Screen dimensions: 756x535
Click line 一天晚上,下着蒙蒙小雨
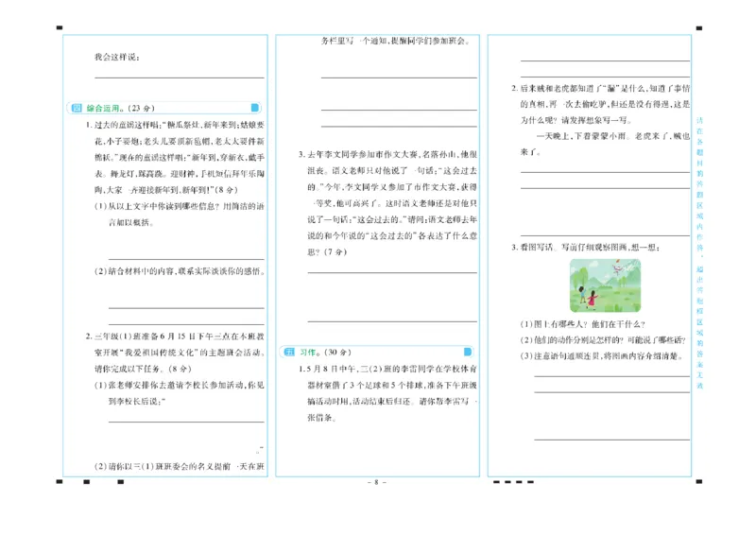613,136
